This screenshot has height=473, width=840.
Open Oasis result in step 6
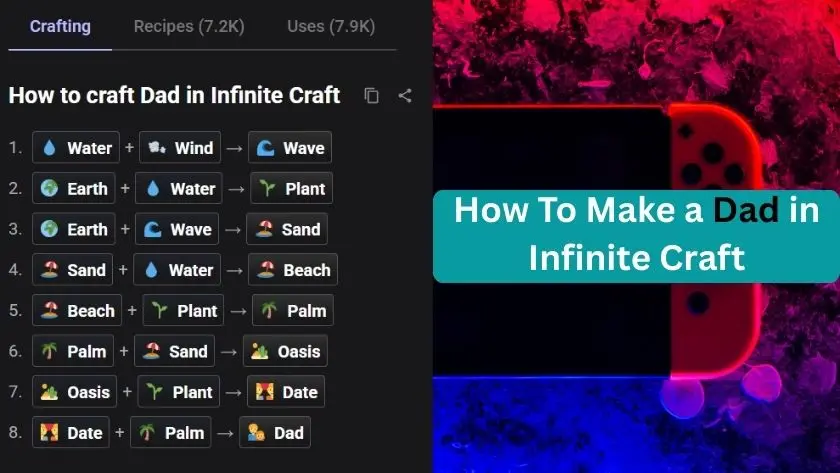click(x=286, y=351)
